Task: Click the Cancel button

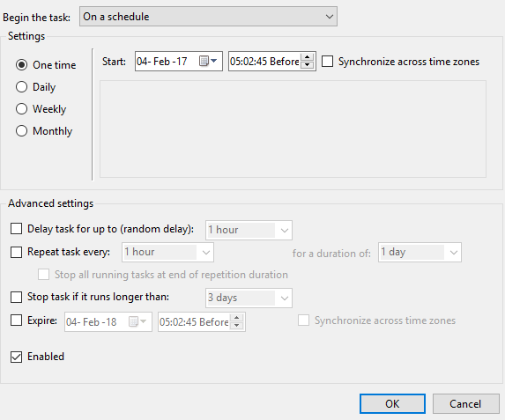Action: [x=465, y=403]
